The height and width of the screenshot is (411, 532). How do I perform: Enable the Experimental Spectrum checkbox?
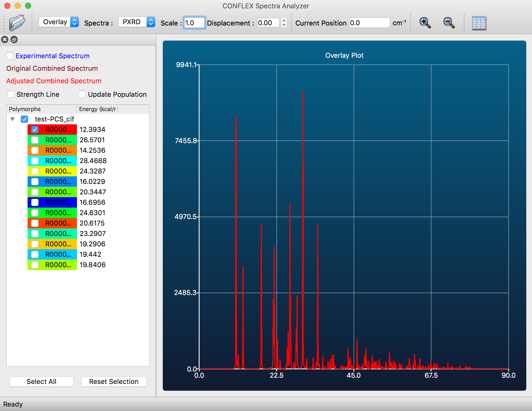point(10,56)
